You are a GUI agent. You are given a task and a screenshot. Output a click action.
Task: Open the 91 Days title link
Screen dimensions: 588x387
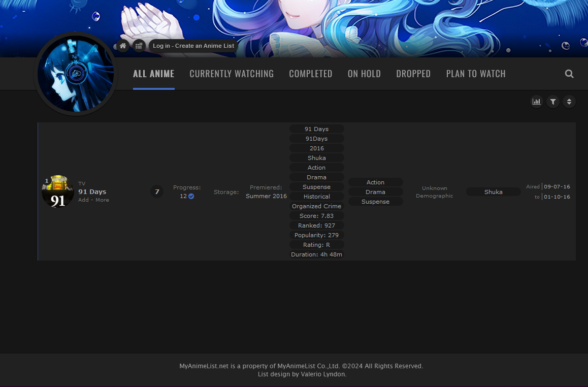pos(92,191)
